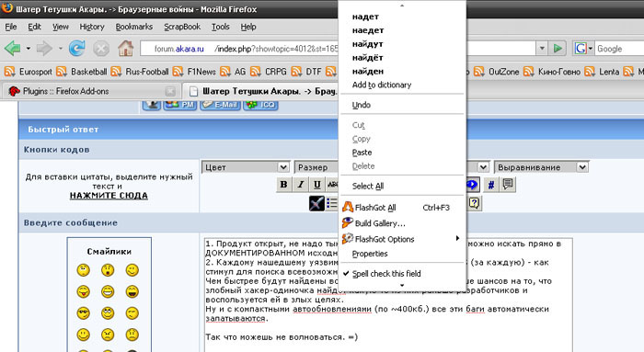Open the F1News feed bookmark
This screenshot has height=352, width=644.
coord(194,72)
